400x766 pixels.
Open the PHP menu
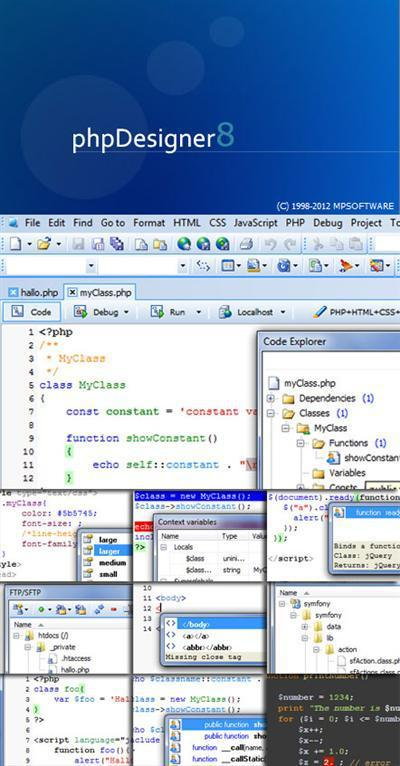point(295,223)
